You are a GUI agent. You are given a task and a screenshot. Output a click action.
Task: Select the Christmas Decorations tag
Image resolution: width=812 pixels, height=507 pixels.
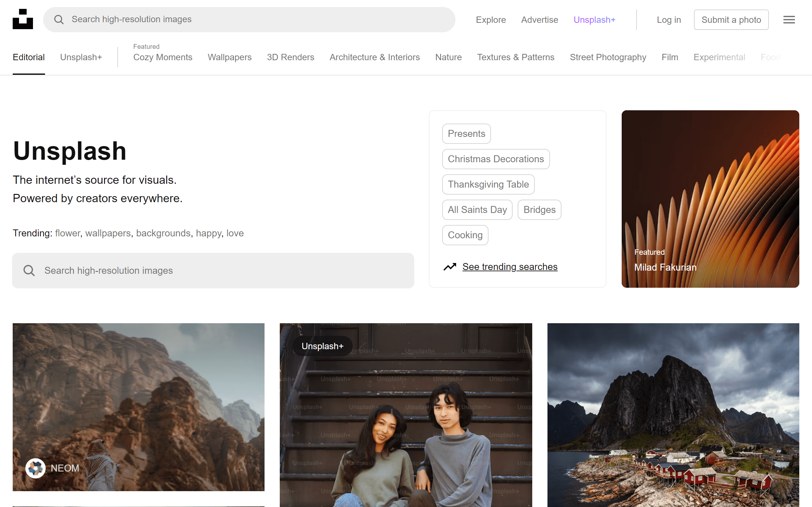(495, 159)
